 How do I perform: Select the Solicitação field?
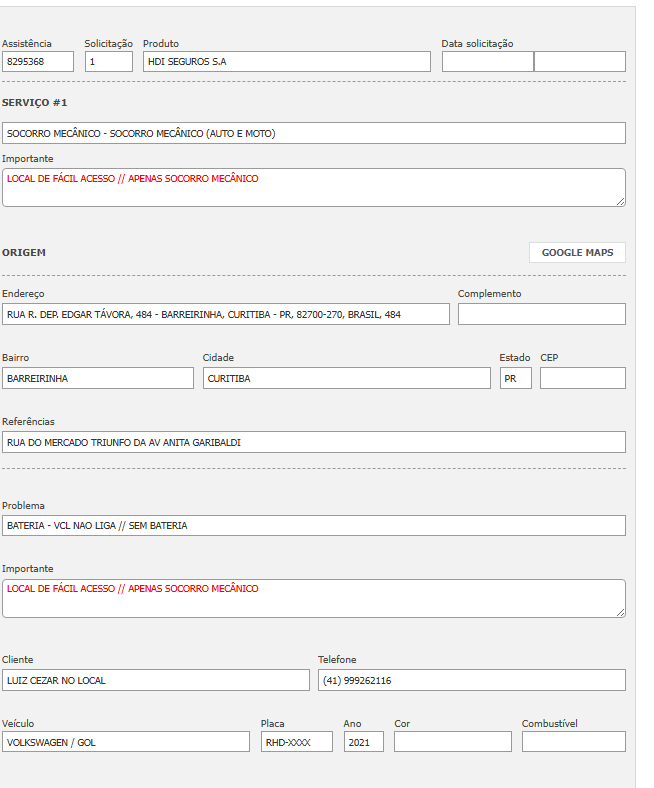pyautogui.click(x=108, y=62)
